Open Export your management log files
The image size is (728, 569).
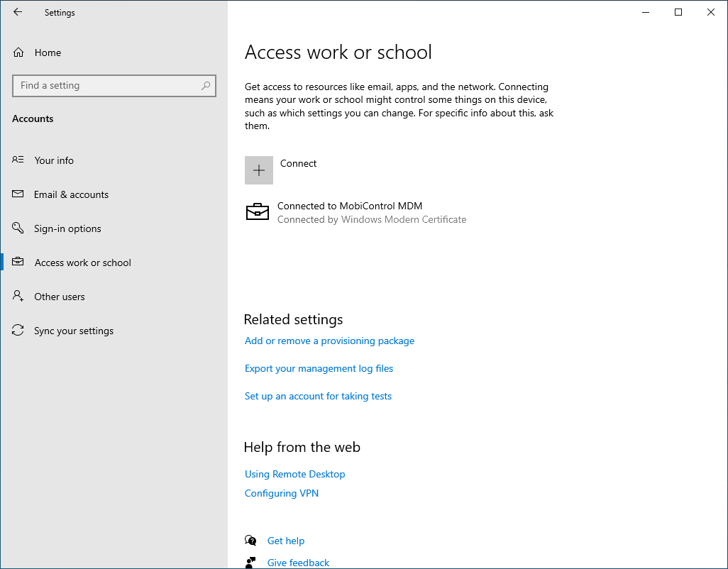319,368
